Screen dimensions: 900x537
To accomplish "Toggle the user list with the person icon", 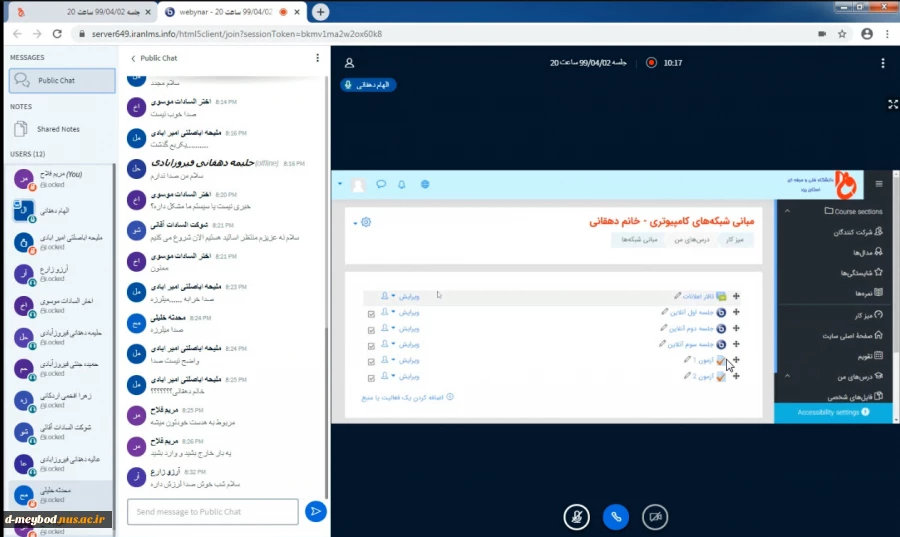I will [x=349, y=63].
